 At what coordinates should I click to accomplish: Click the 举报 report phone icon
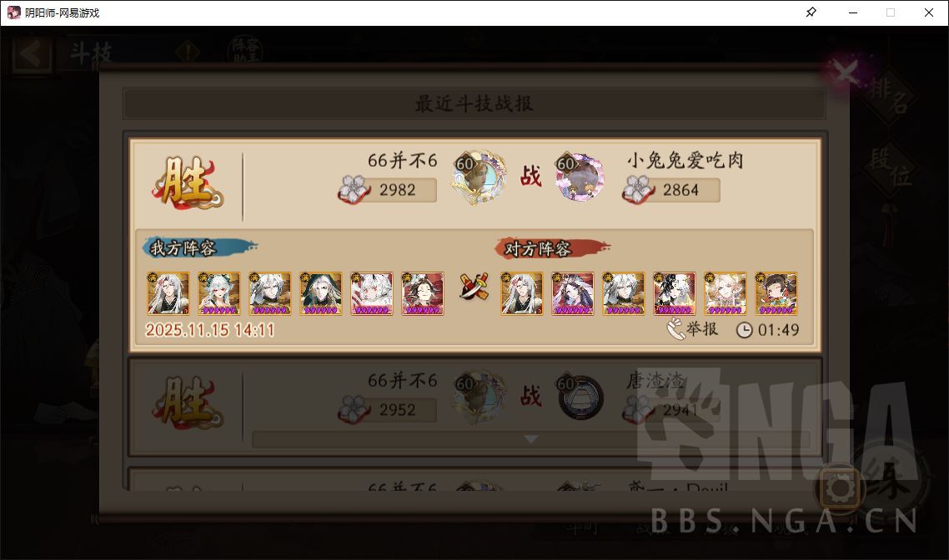click(x=675, y=329)
